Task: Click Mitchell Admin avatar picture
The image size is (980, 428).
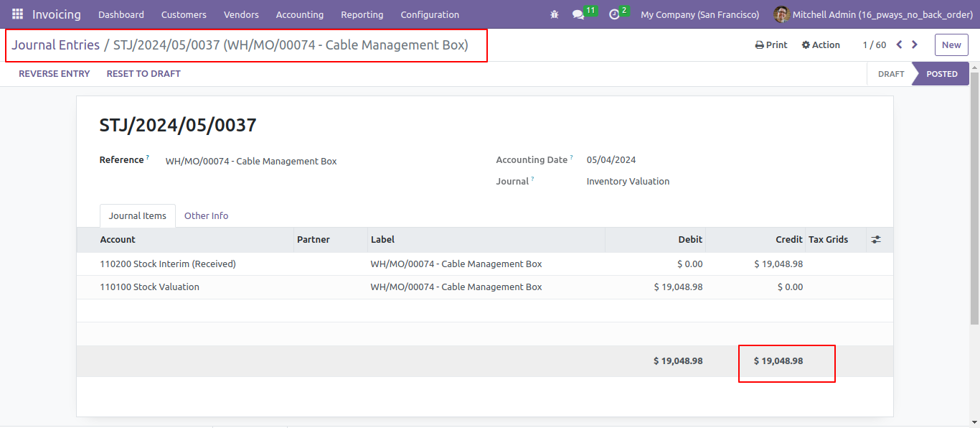Action: (781, 14)
